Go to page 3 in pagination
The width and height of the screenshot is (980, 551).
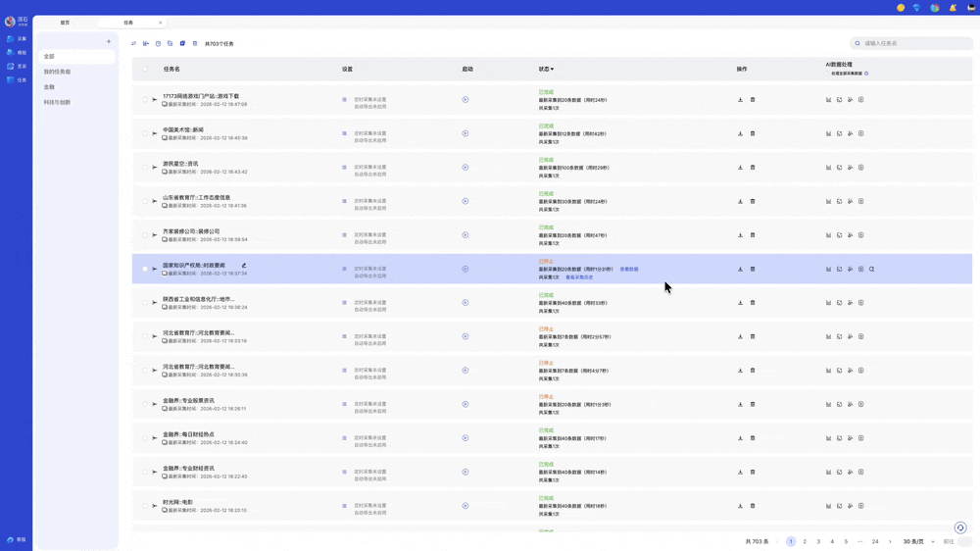coord(818,541)
